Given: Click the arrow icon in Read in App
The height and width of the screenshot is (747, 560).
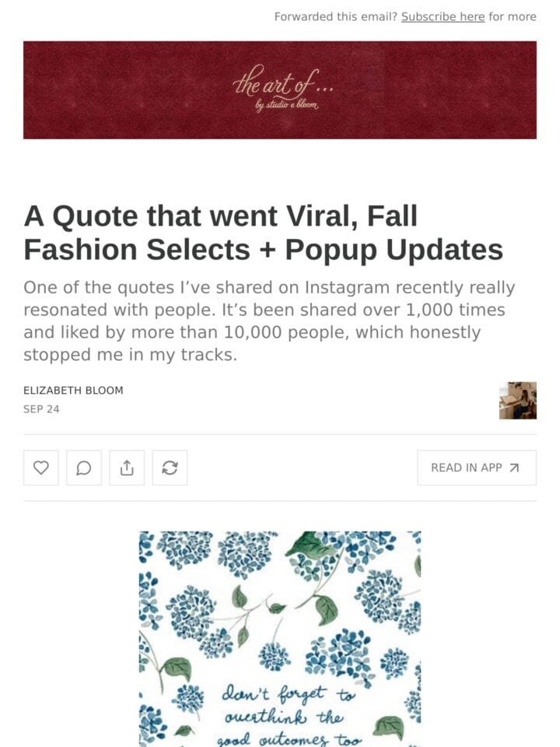Looking at the screenshot, I should tap(514, 468).
